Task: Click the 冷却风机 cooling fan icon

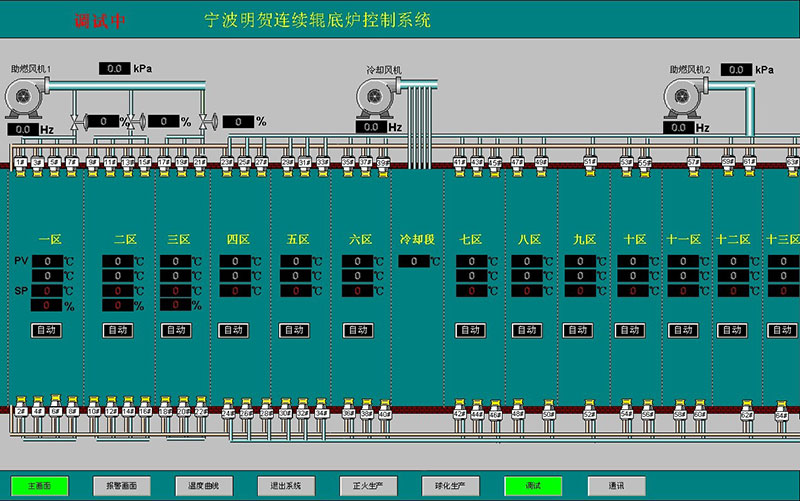Action: 378,97
